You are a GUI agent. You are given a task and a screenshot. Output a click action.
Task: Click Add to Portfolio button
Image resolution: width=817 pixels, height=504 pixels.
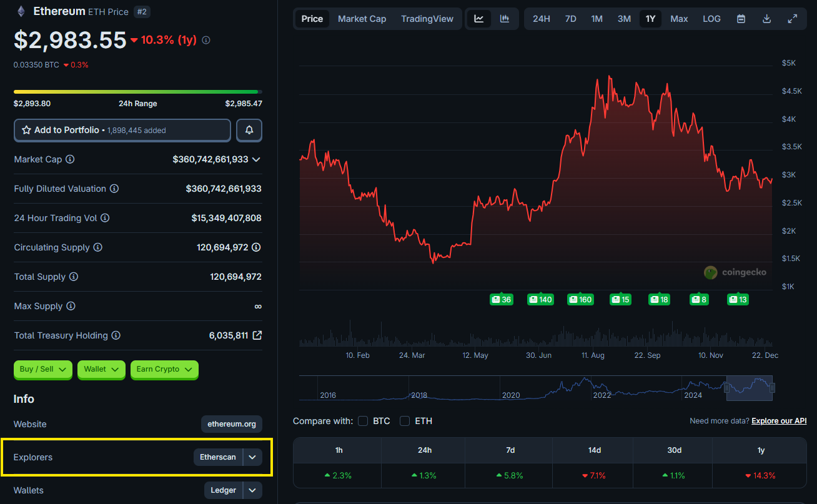pyautogui.click(x=122, y=130)
